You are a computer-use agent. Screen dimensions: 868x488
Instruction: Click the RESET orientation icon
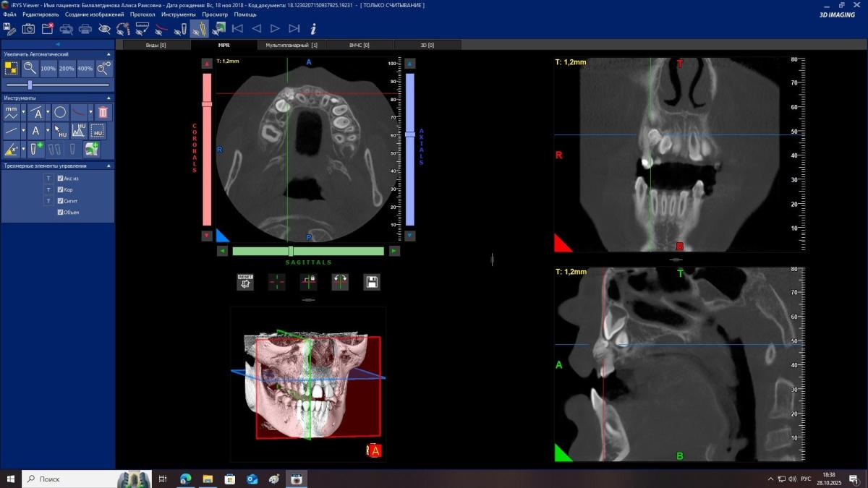pyautogui.click(x=245, y=282)
